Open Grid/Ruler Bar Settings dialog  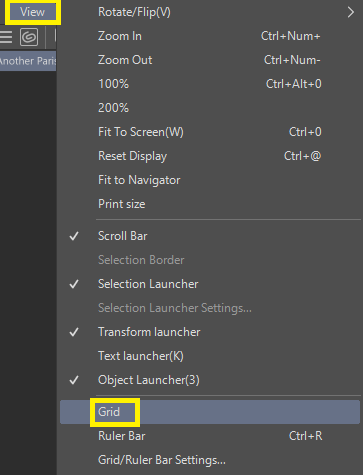pyautogui.click(x=210, y=460)
